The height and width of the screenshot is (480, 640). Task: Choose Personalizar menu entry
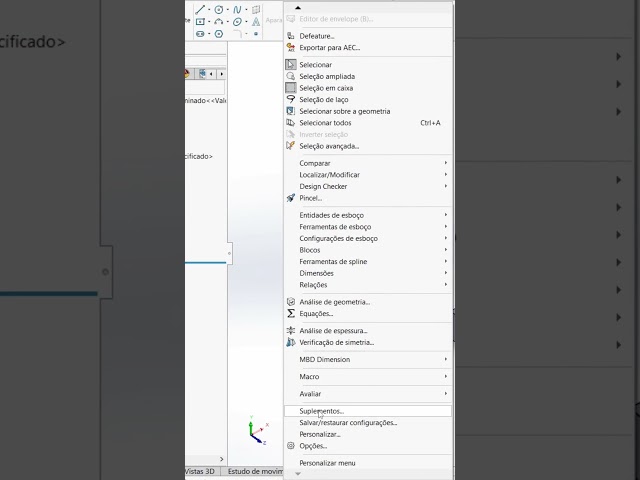click(x=368, y=463)
